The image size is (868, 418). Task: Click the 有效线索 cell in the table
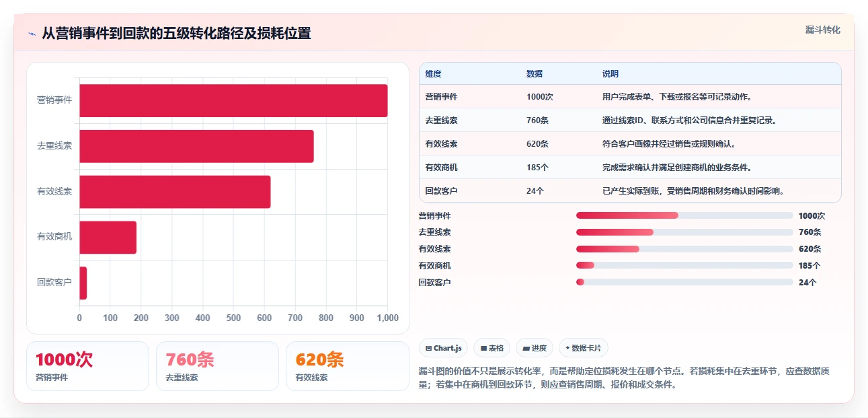coord(442,144)
